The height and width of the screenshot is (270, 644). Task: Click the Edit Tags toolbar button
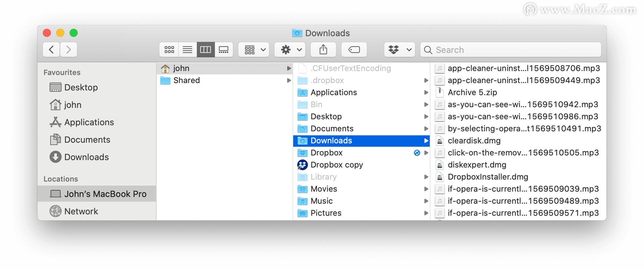pyautogui.click(x=354, y=50)
